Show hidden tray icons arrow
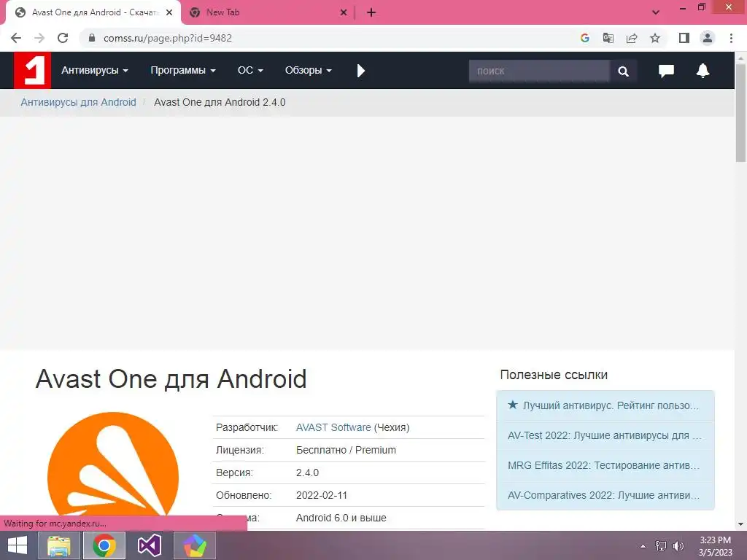This screenshot has height=560, width=747. point(643,546)
